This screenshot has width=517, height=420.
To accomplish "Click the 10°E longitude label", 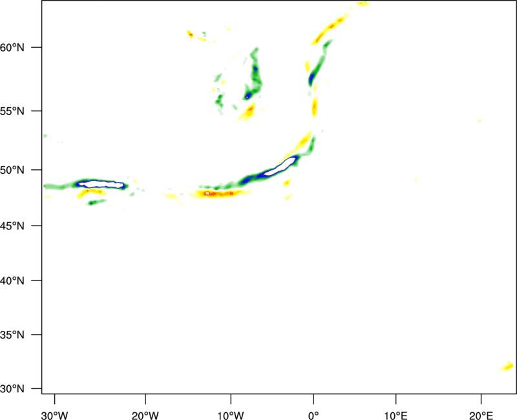I will tap(396, 416).
